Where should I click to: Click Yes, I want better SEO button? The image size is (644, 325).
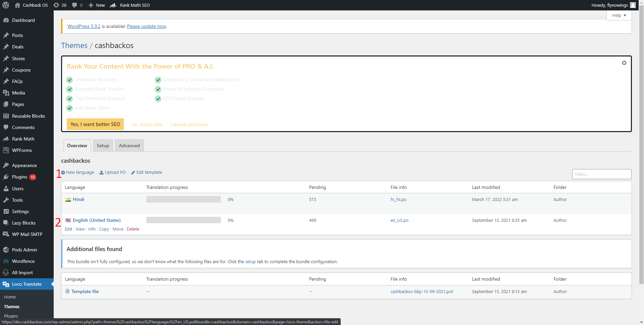tap(95, 124)
